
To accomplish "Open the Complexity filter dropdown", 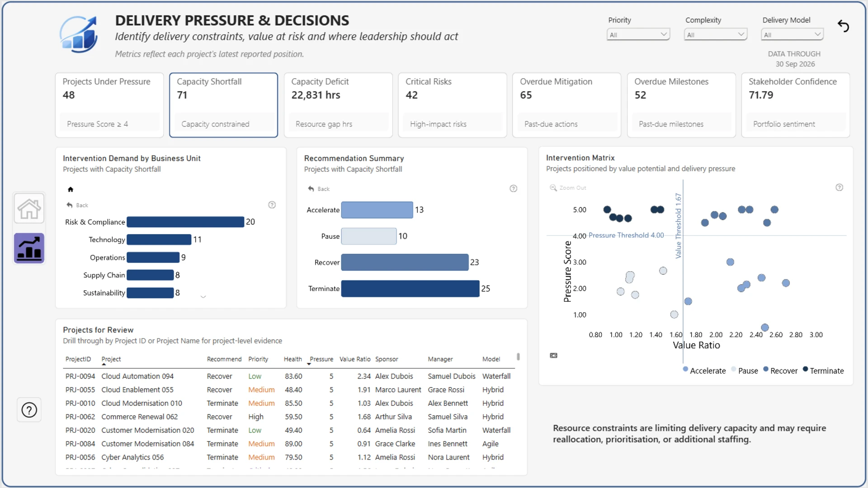I will tap(715, 34).
